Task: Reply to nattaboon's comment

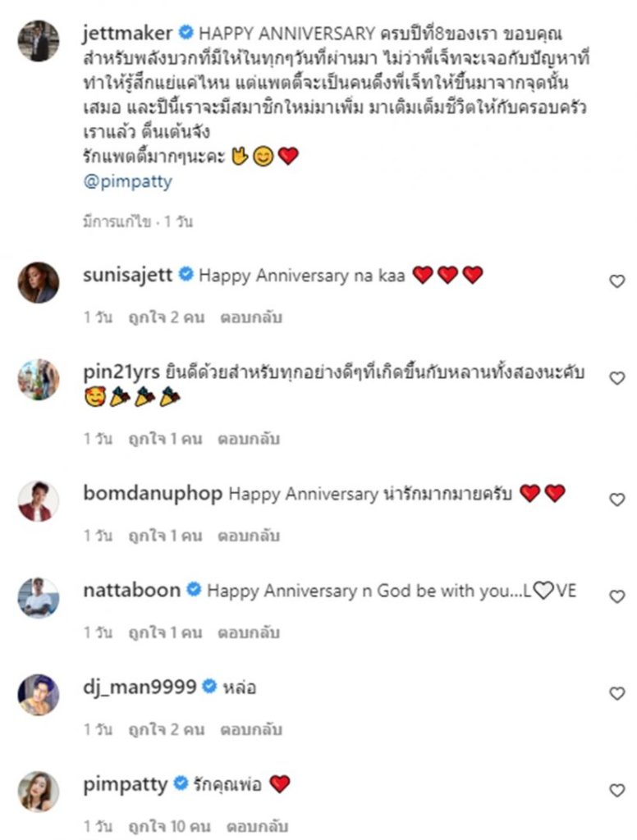Action: click(x=249, y=632)
